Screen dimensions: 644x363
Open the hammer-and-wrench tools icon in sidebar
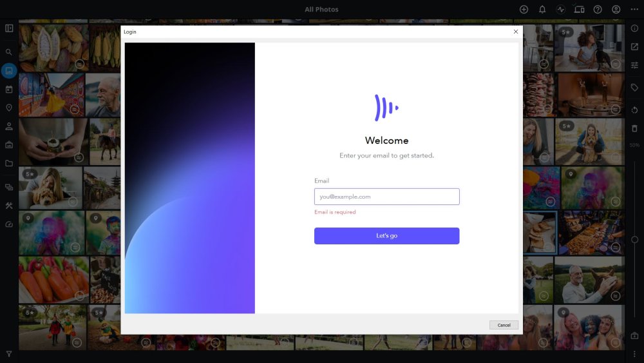pos(9,206)
